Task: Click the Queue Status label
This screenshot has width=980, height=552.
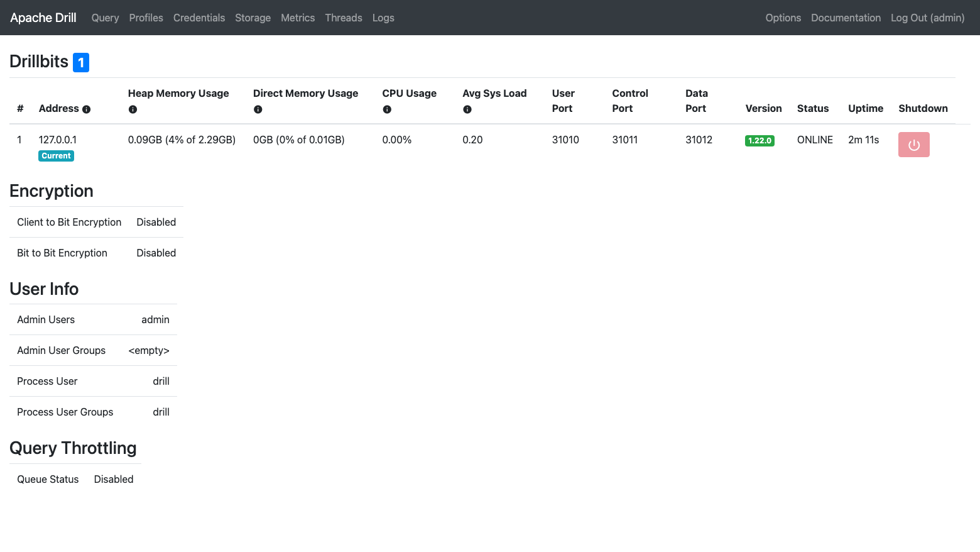Action: (48, 479)
